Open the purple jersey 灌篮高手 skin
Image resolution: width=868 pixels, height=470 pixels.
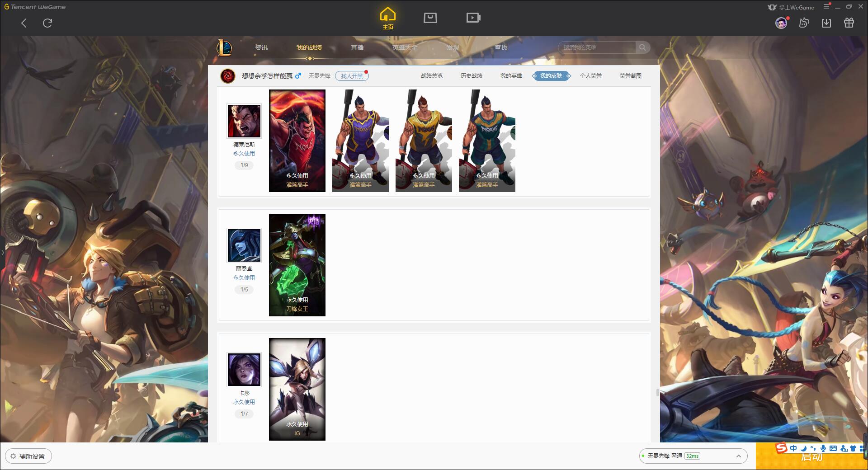(360, 141)
